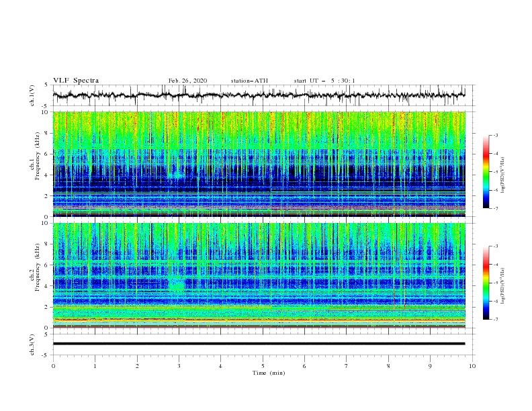The image size is (532, 411).
Task: Click the 'ch.1(V)' waveform axis label
Action: pos(32,95)
